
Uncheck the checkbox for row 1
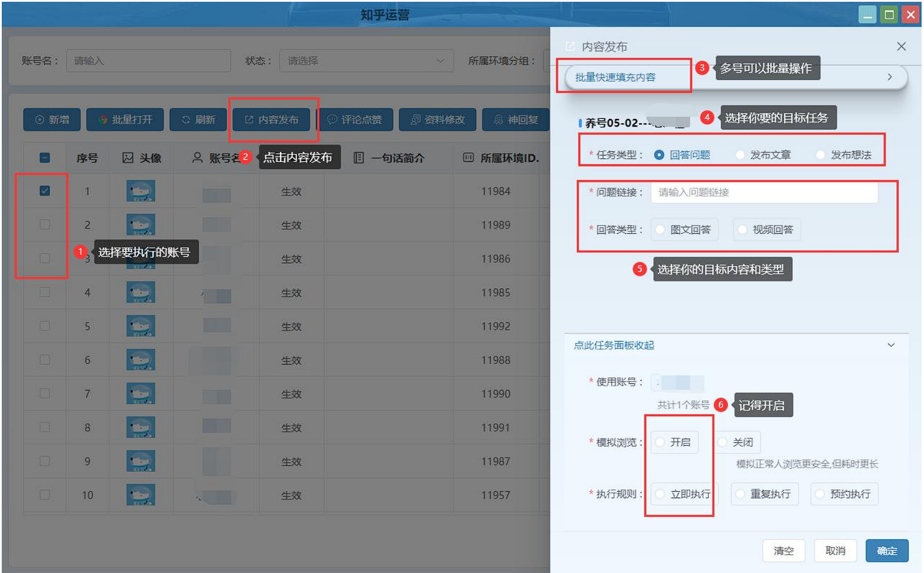point(45,191)
